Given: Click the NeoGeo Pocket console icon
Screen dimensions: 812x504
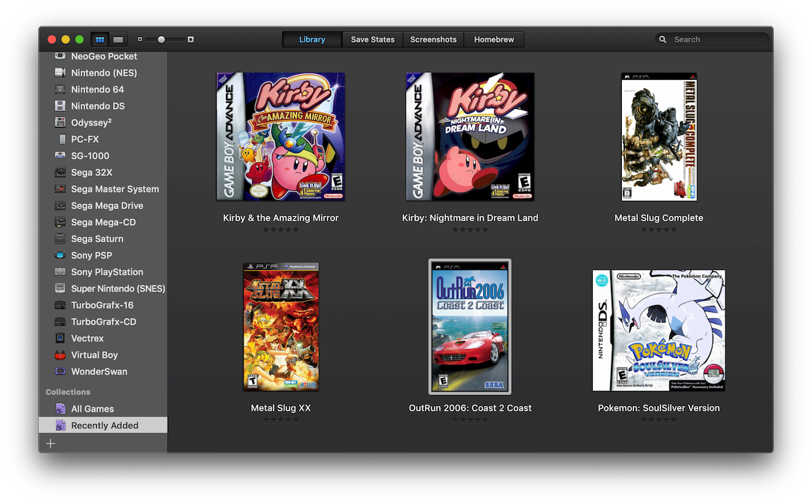Looking at the screenshot, I should [x=60, y=56].
